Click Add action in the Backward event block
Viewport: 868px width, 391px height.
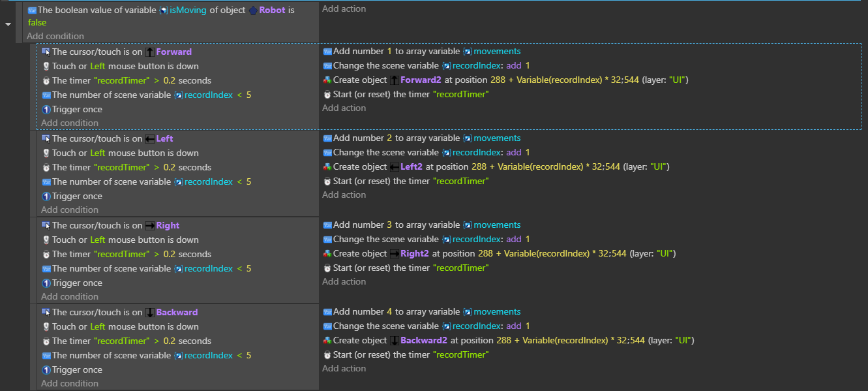tap(344, 368)
